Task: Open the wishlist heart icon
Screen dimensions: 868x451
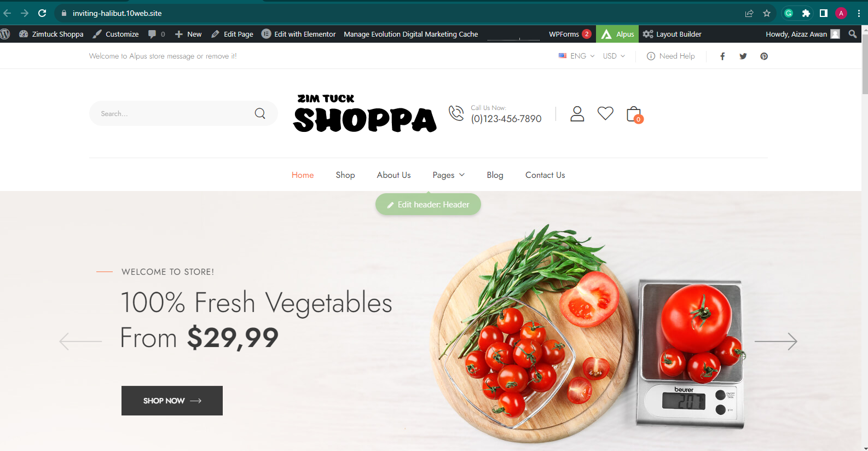Action: tap(605, 113)
